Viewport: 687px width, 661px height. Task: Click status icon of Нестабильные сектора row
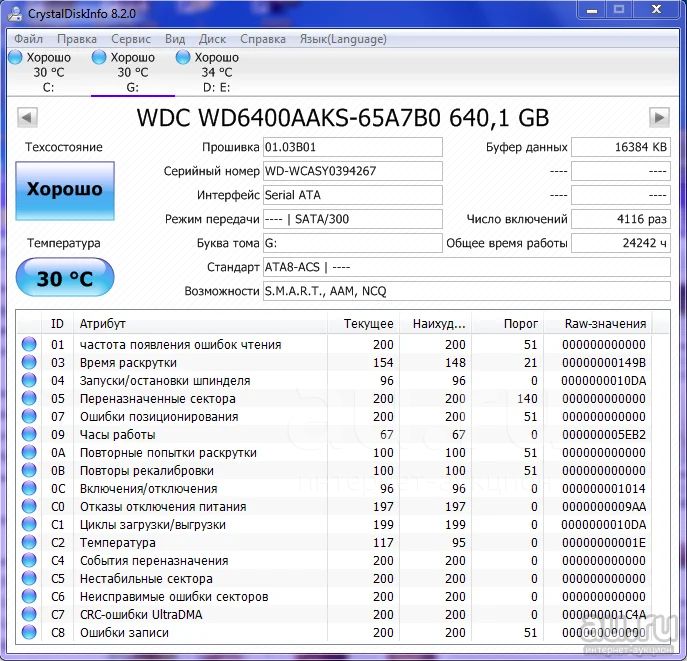click(29, 578)
